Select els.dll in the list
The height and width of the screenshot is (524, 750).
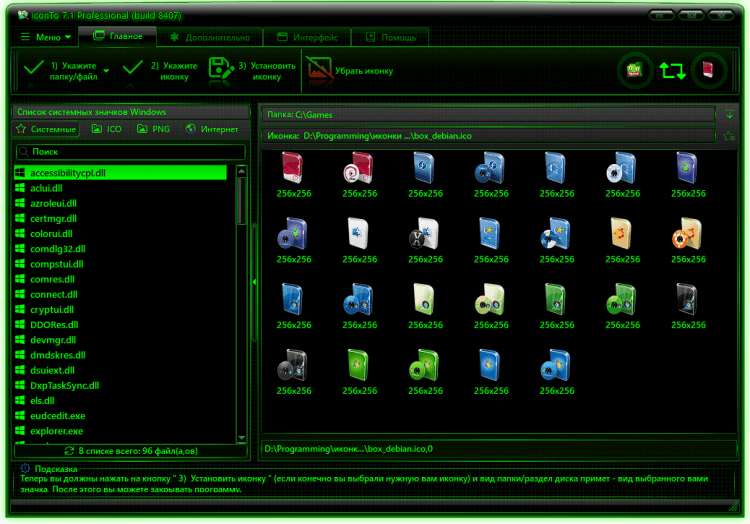pyautogui.click(x=121, y=401)
